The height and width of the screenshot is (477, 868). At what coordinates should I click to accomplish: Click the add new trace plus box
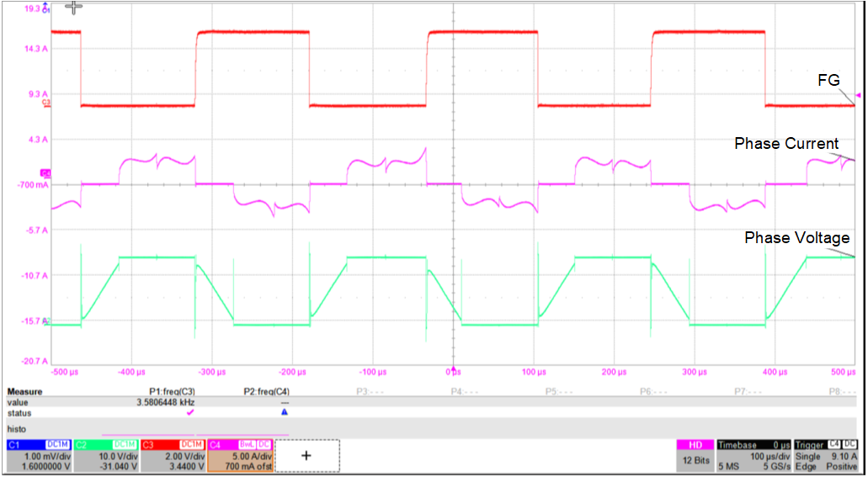point(306,455)
